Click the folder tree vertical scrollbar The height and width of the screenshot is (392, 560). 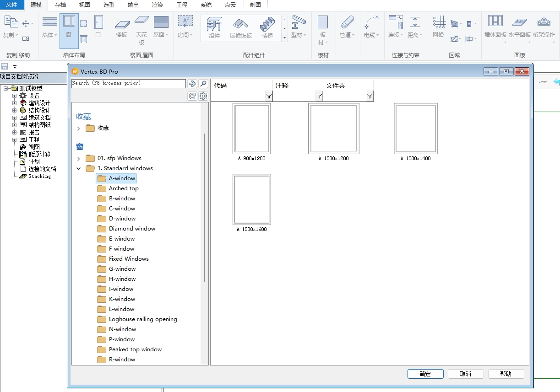[x=204, y=208]
